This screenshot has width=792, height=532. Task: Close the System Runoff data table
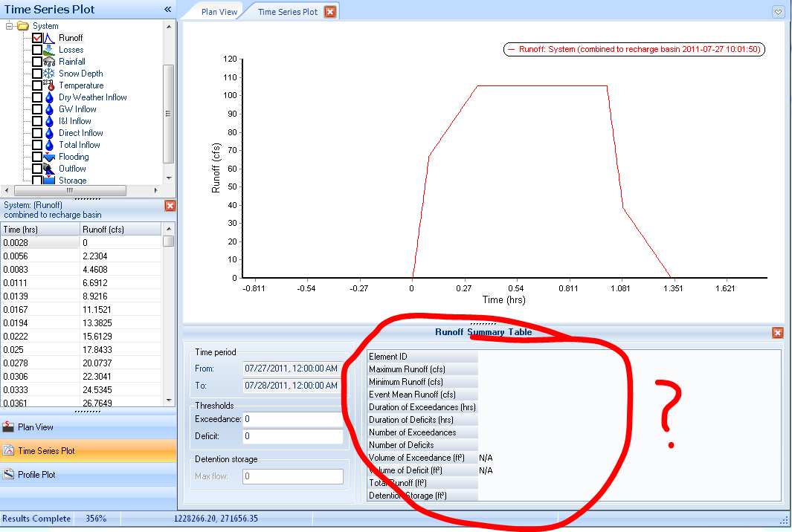point(170,206)
